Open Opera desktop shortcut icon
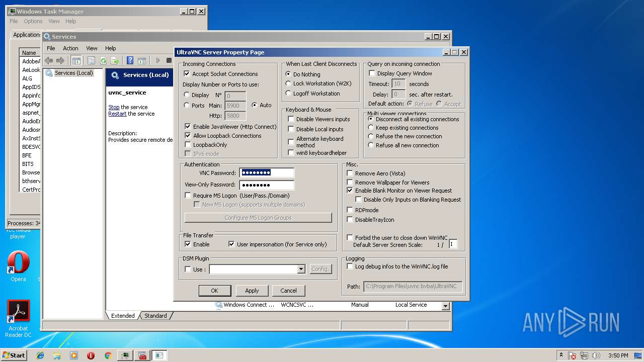The width and height of the screenshot is (644, 362). tap(18, 266)
